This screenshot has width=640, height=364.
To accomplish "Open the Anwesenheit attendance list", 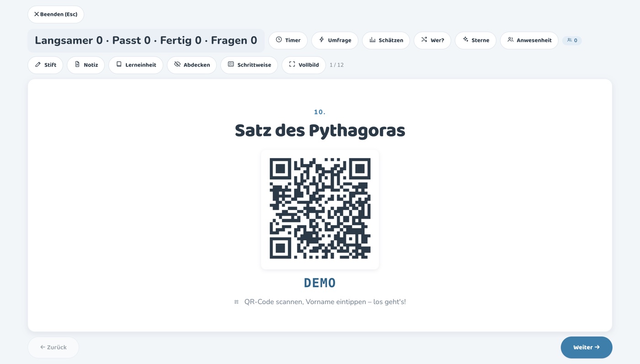I will click(x=529, y=40).
